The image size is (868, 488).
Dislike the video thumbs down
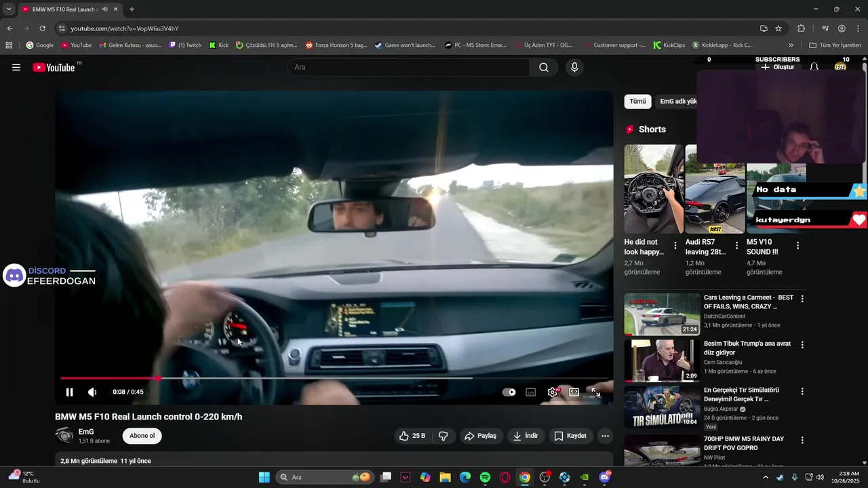click(443, 436)
